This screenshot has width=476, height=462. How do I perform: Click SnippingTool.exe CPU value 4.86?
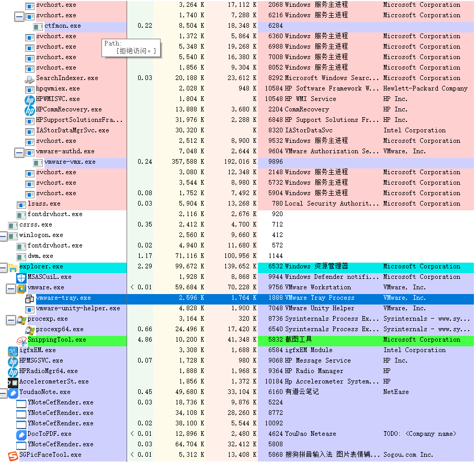click(x=145, y=340)
